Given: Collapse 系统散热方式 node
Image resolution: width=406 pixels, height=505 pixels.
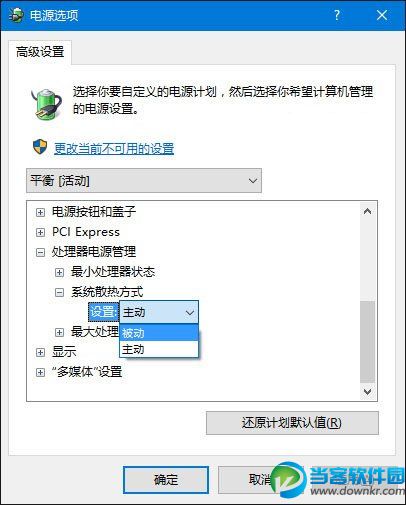Looking at the screenshot, I should [x=59, y=293].
